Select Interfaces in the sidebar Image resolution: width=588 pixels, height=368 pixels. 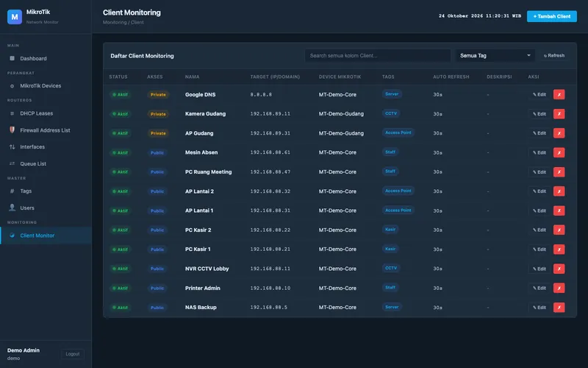coord(46,146)
